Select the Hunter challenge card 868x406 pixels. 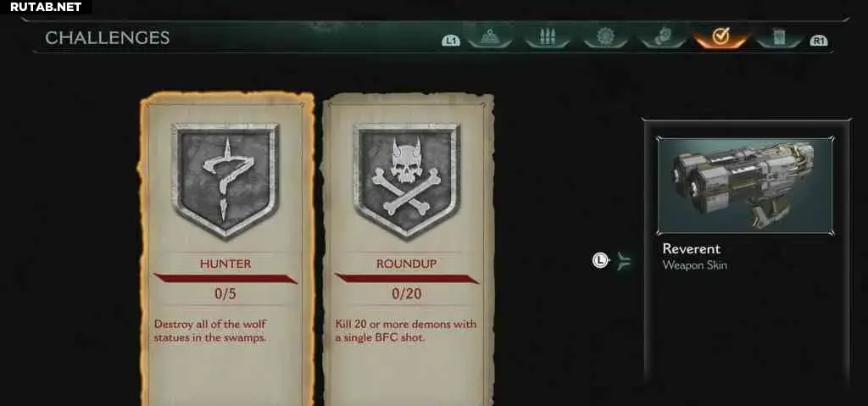(226, 249)
